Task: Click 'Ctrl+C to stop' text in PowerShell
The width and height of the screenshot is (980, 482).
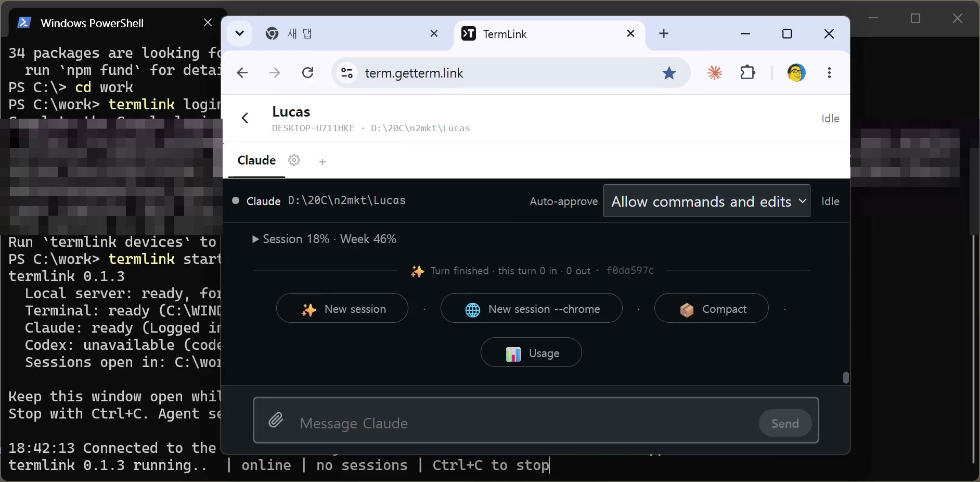Action: coord(491,465)
